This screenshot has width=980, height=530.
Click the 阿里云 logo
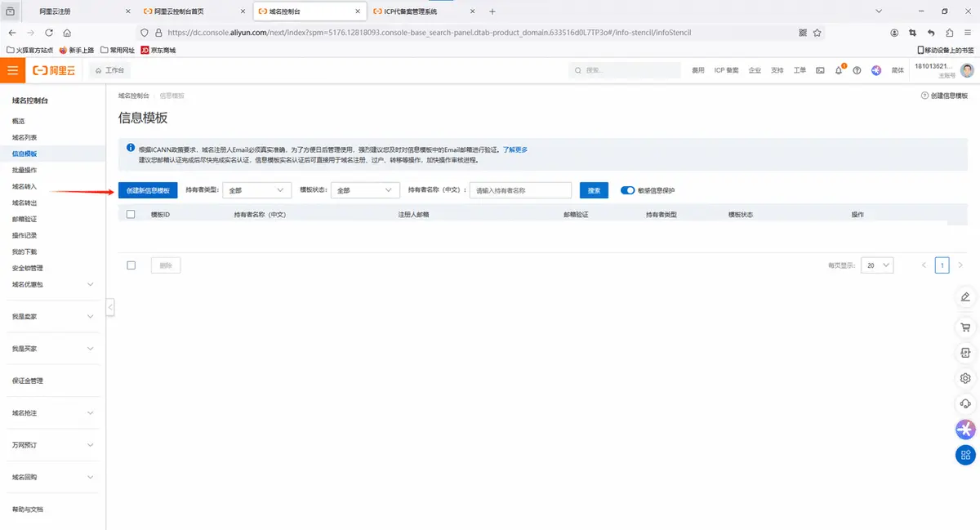(x=54, y=71)
